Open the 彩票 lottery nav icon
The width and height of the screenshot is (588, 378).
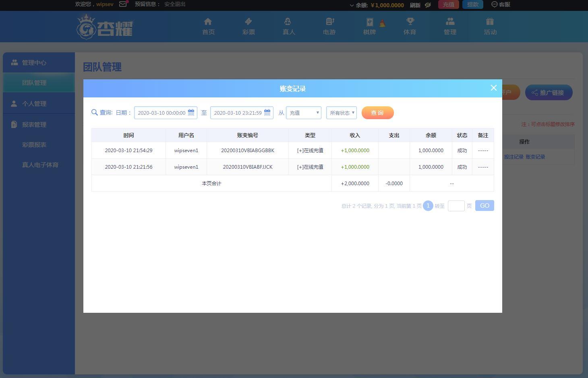(x=248, y=21)
